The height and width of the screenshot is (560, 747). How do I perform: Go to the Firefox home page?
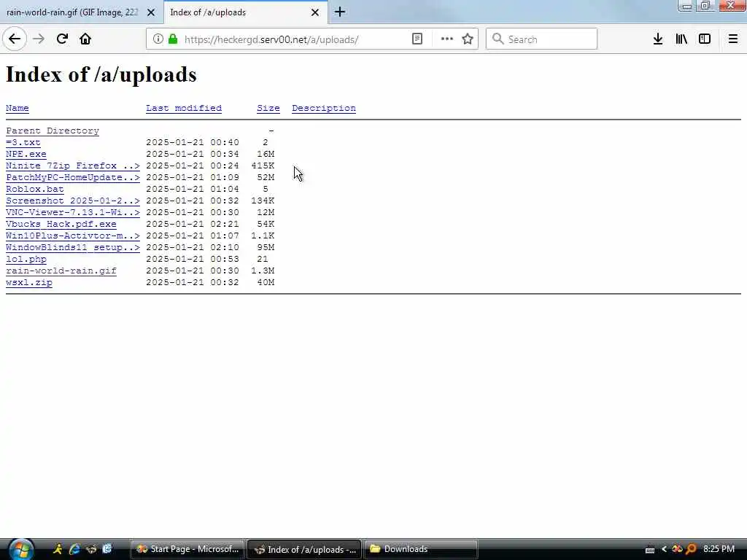[85, 39]
